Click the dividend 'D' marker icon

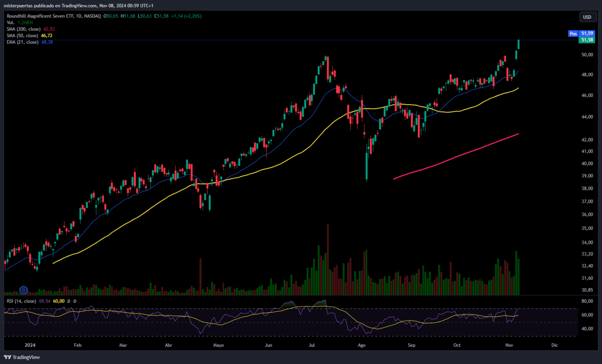[24, 290]
